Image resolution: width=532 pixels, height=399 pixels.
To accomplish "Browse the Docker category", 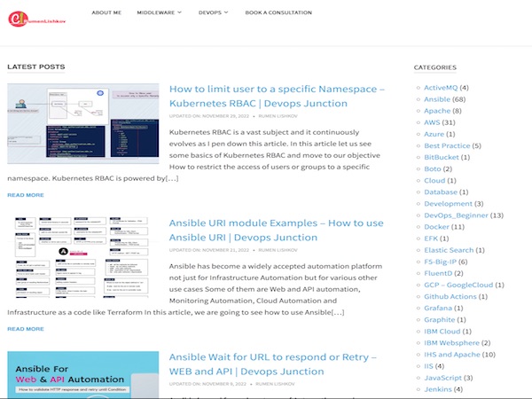I will (x=436, y=227).
